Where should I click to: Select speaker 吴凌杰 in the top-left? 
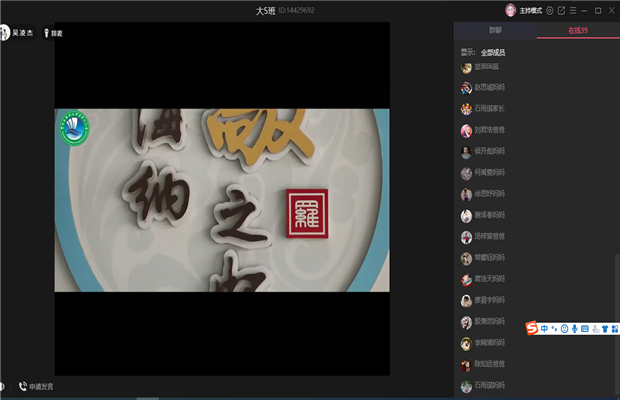[18, 33]
